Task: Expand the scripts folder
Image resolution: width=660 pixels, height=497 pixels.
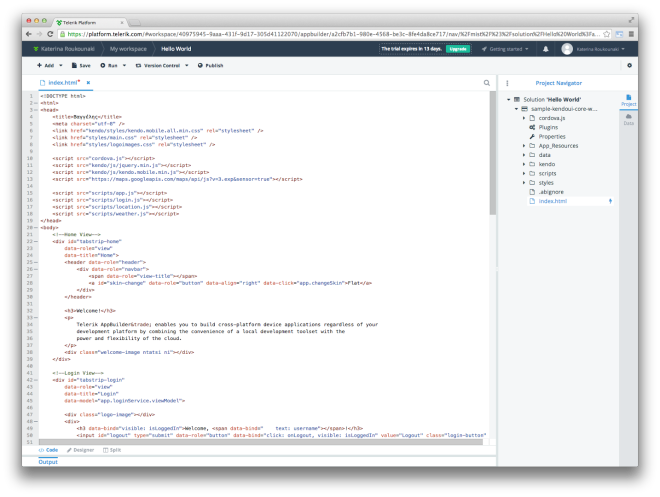Action: 524,173
